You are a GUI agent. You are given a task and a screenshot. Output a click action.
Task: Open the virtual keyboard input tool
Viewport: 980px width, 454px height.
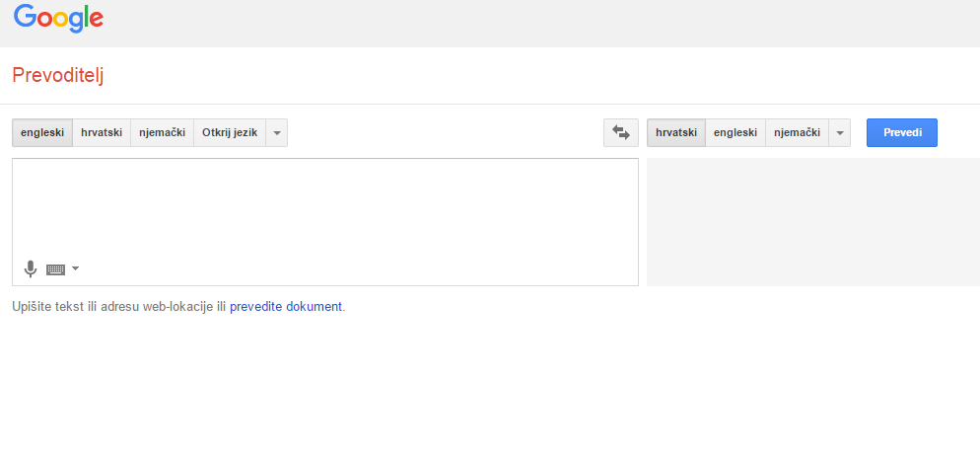click(55, 269)
